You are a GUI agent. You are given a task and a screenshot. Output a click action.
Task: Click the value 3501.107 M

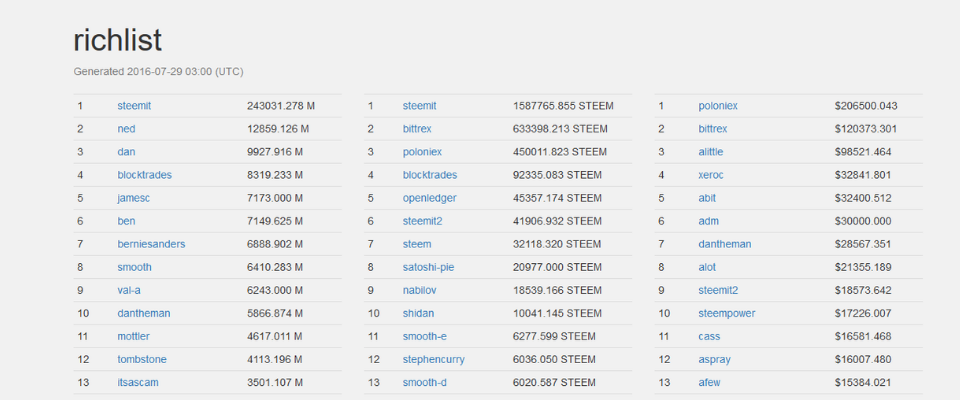276,383
